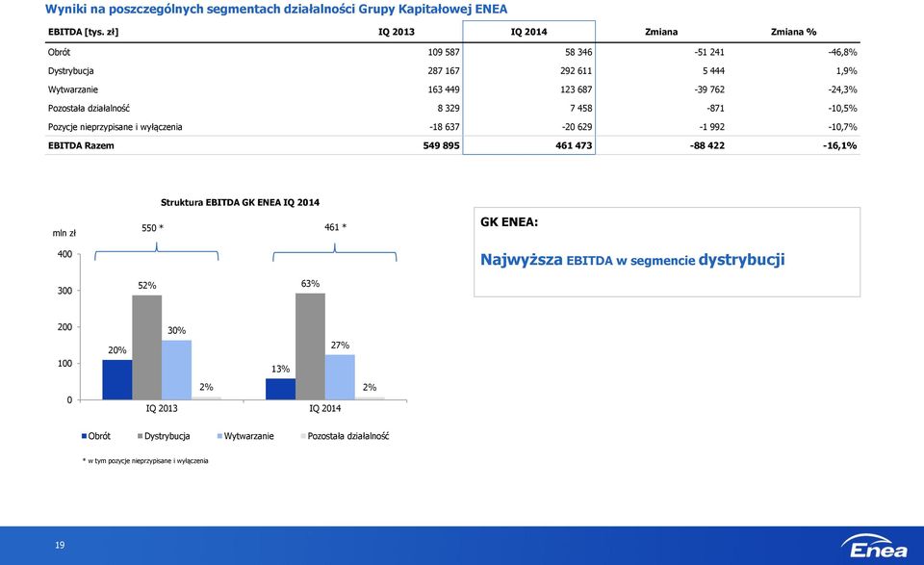Click the IQ 2014 Obrót bar labeled 13%

[280, 390]
